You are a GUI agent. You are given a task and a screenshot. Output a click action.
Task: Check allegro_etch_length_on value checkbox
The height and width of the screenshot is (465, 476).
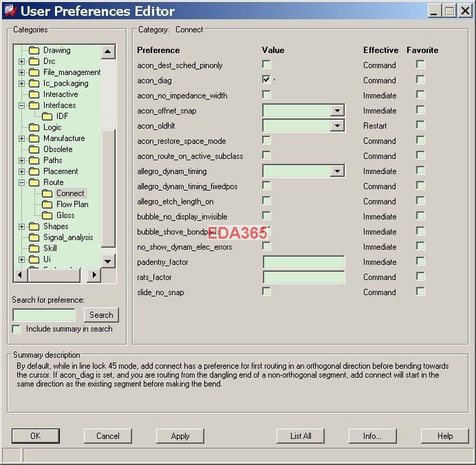266,201
